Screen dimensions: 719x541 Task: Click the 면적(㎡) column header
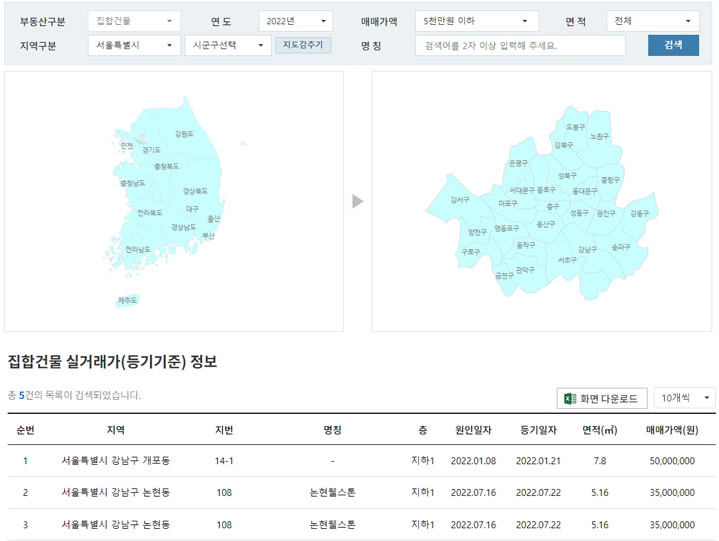599,430
